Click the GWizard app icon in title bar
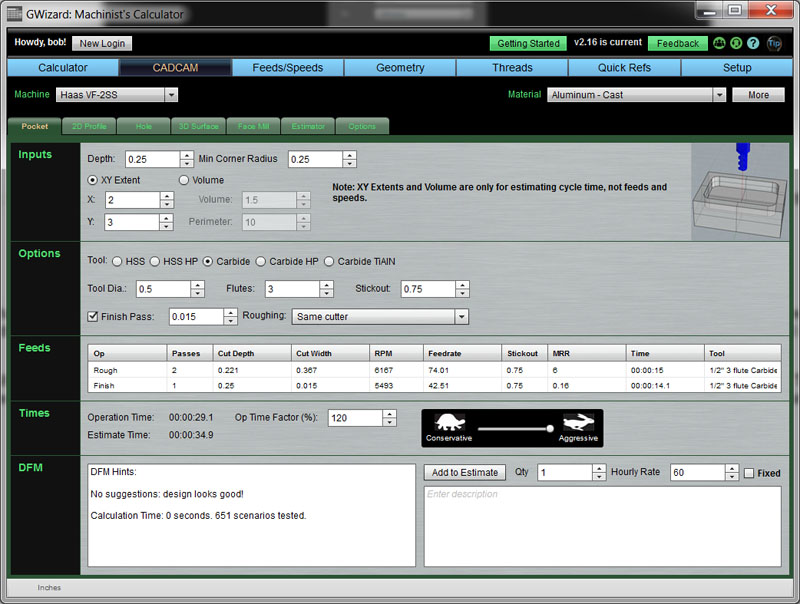The width and height of the screenshot is (800, 604). click(x=14, y=13)
